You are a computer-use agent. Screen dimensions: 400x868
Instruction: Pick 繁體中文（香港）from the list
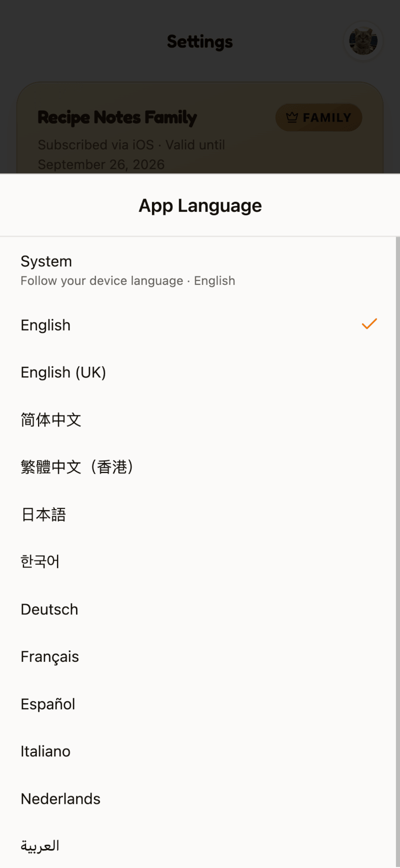click(x=198, y=467)
